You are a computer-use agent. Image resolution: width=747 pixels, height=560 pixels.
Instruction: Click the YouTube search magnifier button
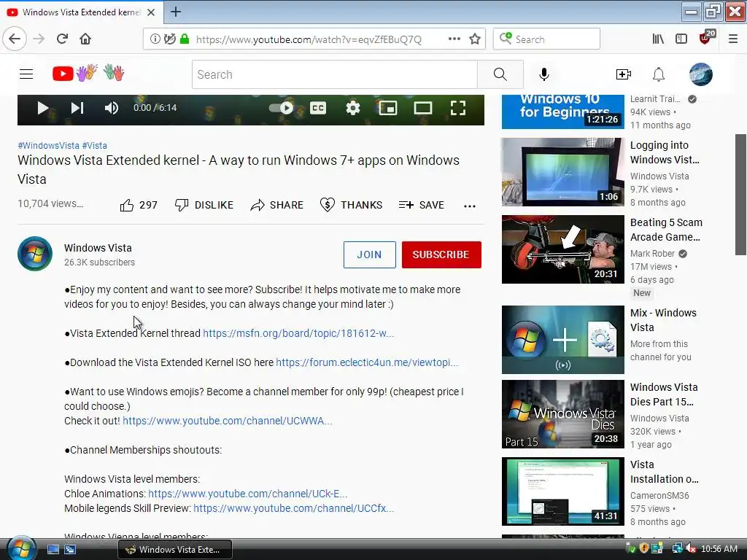(500, 74)
